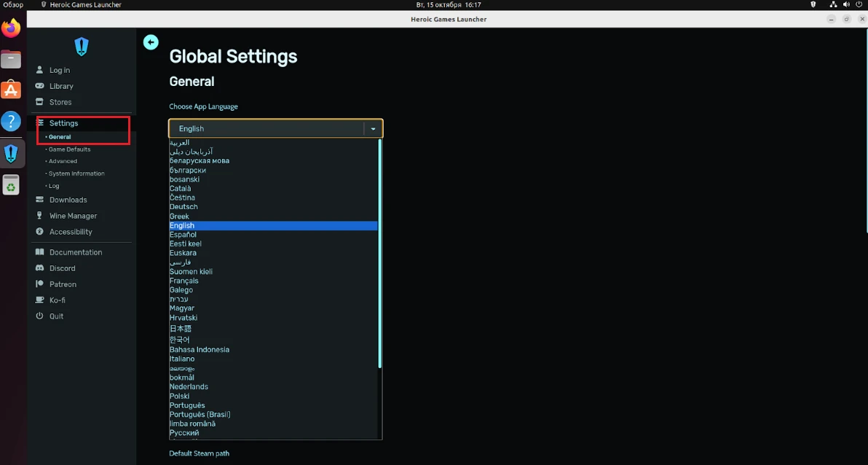Open the Downloads page
Screen dimensions: 868x465
point(68,200)
